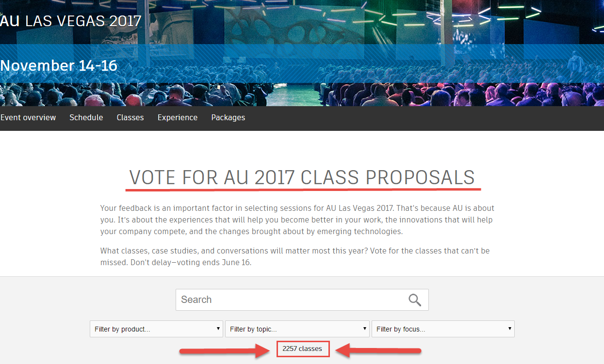Viewport: 604px width, 364px height.
Task: Click the right red arrow pointing left
Action: pyautogui.click(x=379, y=351)
